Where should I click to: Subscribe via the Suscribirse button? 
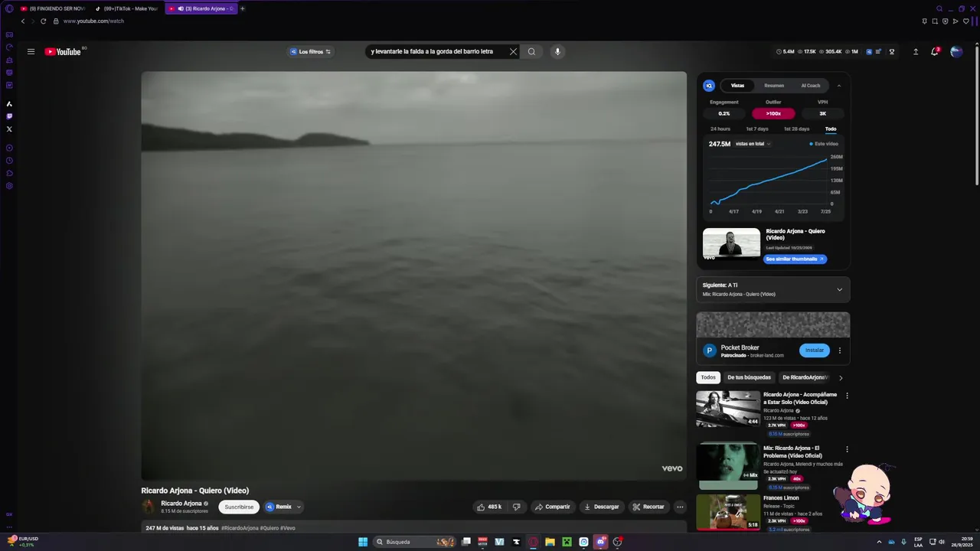coord(239,507)
